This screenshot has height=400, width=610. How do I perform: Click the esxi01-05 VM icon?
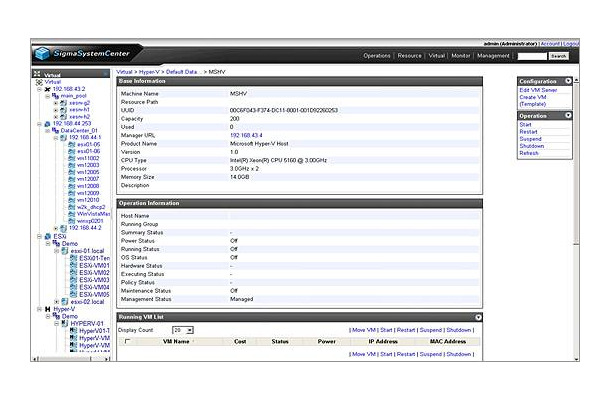pyautogui.click(x=72, y=144)
